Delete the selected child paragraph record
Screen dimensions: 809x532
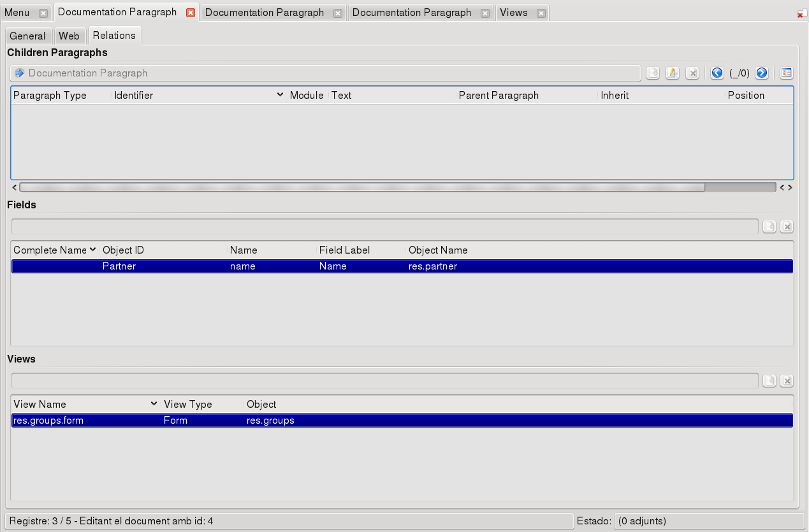click(692, 73)
